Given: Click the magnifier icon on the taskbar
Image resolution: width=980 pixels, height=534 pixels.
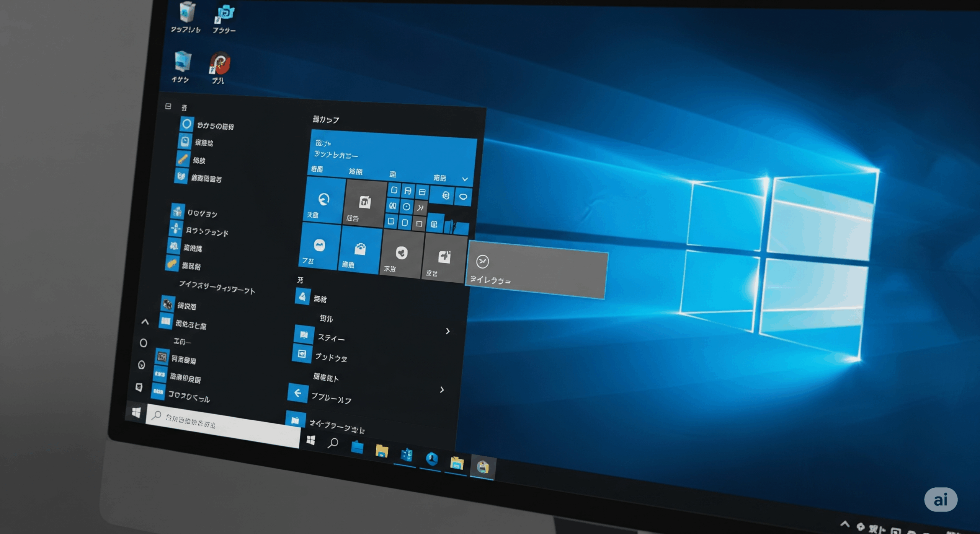Looking at the screenshot, I should pyautogui.click(x=333, y=443).
